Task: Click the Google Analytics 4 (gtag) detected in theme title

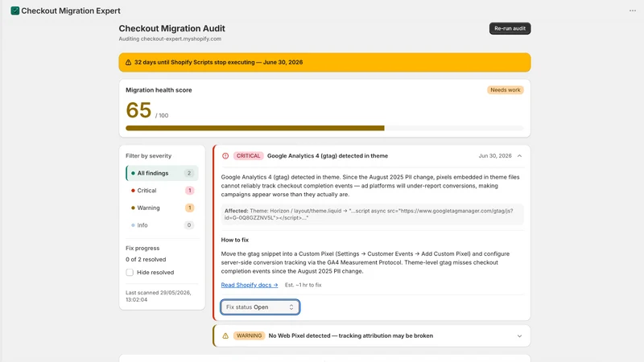Action: [328, 156]
